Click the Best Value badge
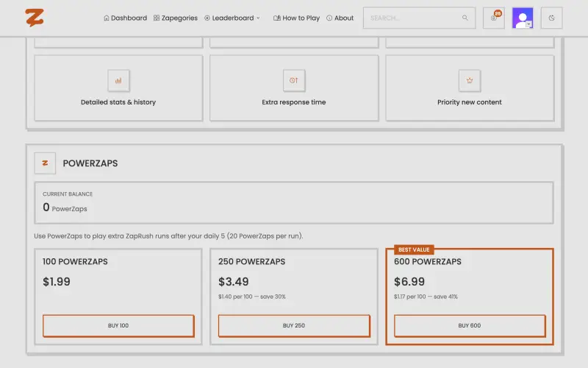Screen dimensions: 588x368 pyautogui.click(x=414, y=250)
